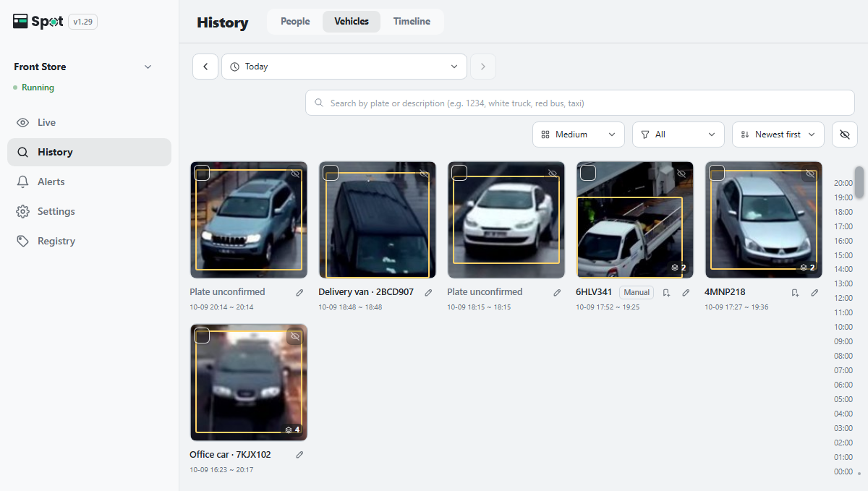The height and width of the screenshot is (491, 868).
Task: Click the Manual badge next to 6HLV341
Action: [x=637, y=293]
